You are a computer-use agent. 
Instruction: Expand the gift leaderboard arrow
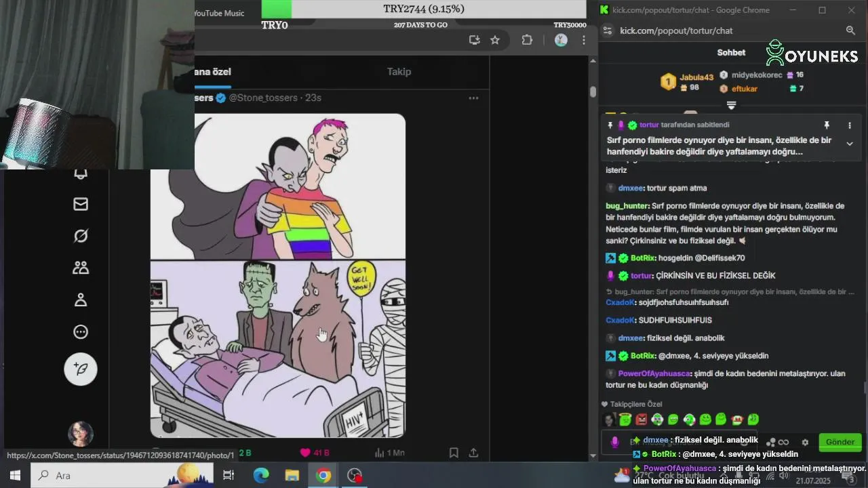731,105
